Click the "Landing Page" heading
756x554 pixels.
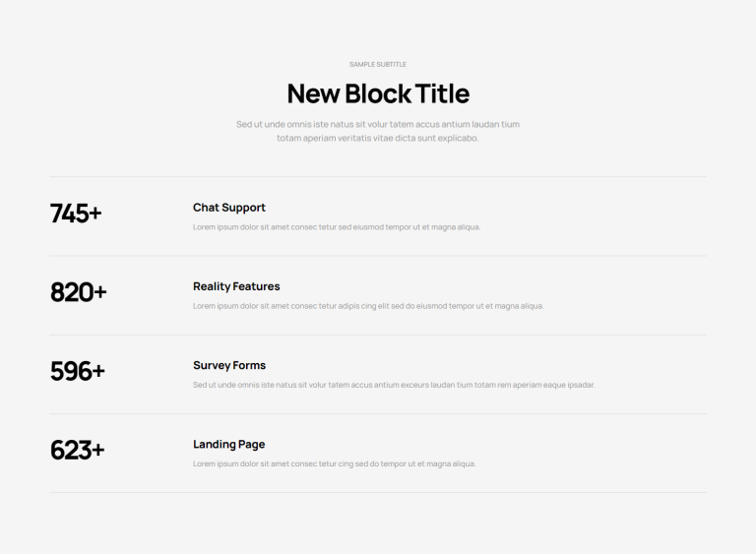click(228, 444)
